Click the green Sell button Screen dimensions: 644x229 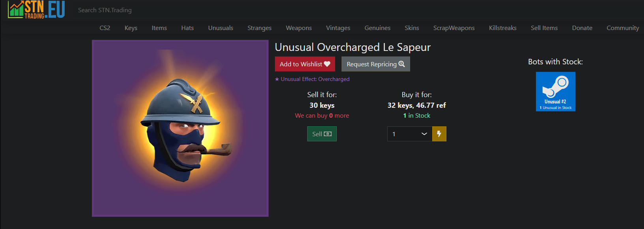point(322,134)
